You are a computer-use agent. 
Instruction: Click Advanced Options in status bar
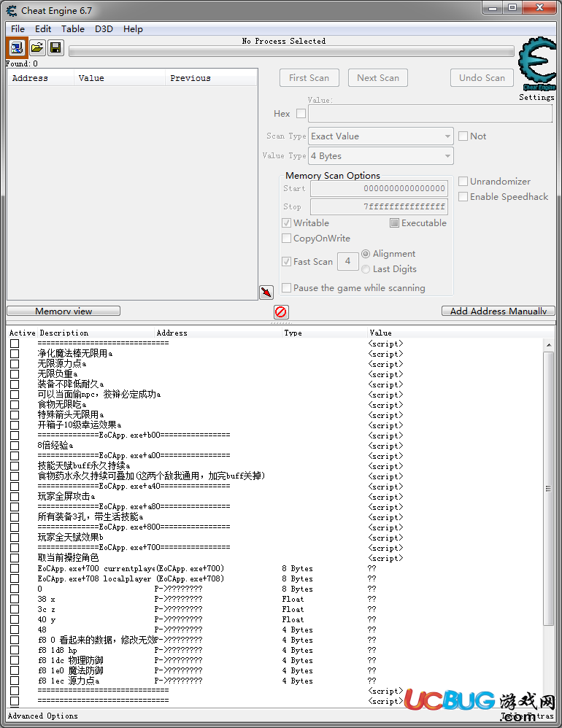click(43, 716)
